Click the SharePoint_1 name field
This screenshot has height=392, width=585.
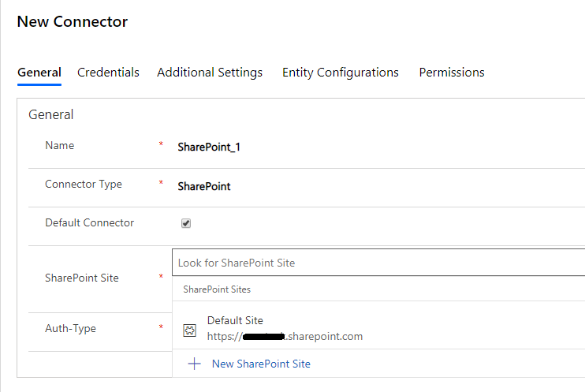tap(209, 147)
